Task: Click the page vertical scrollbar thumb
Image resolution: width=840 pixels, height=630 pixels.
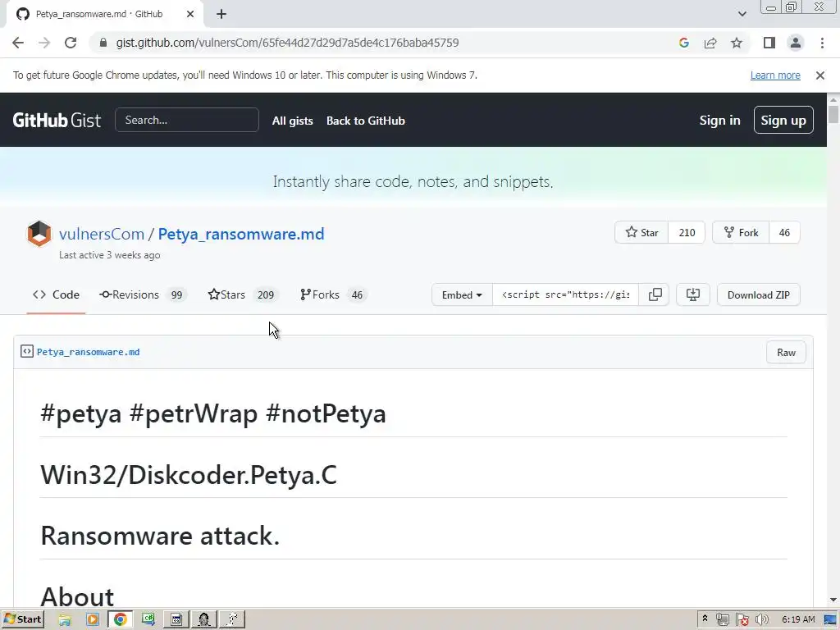Action: [833, 114]
